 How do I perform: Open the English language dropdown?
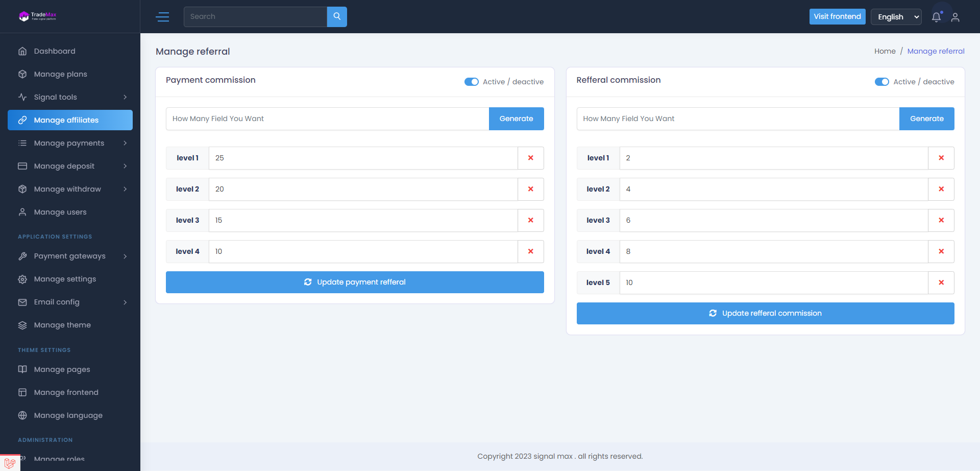pyautogui.click(x=896, y=17)
